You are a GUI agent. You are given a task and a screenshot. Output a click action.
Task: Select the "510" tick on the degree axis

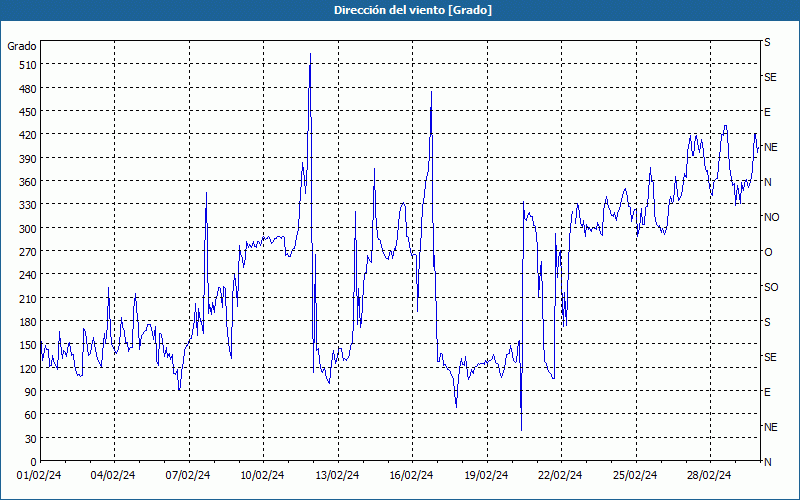tap(28, 65)
